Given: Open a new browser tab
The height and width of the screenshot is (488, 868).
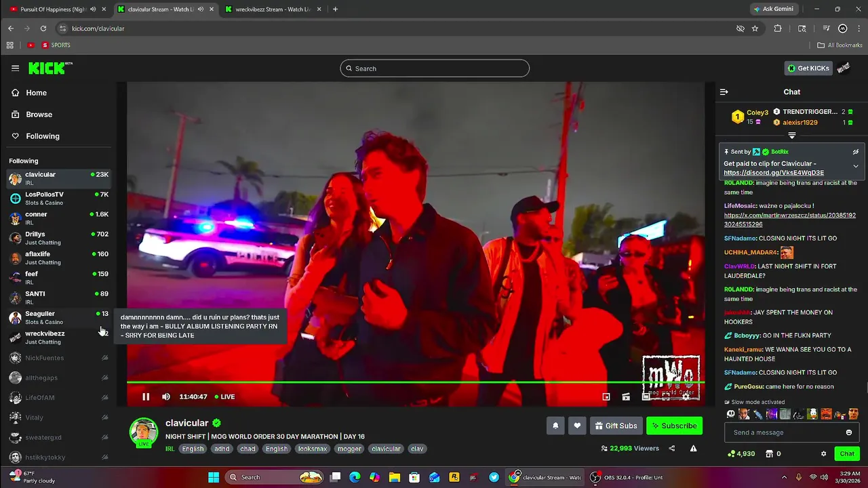Looking at the screenshot, I should pos(335,9).
